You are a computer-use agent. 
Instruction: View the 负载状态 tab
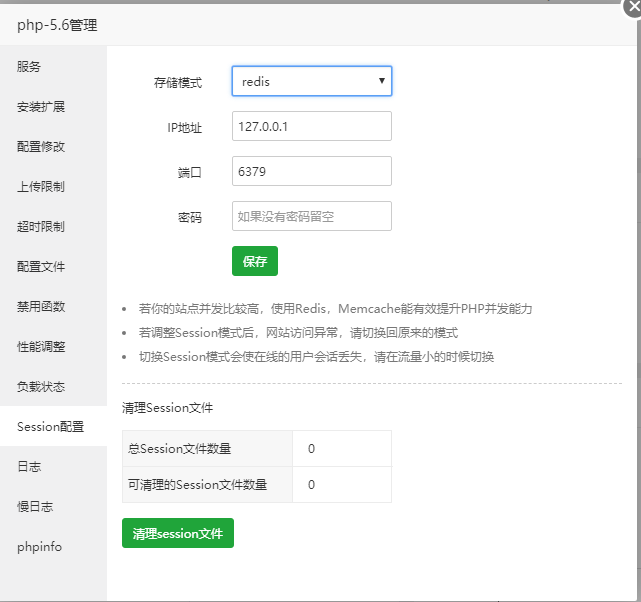point(53,387)
